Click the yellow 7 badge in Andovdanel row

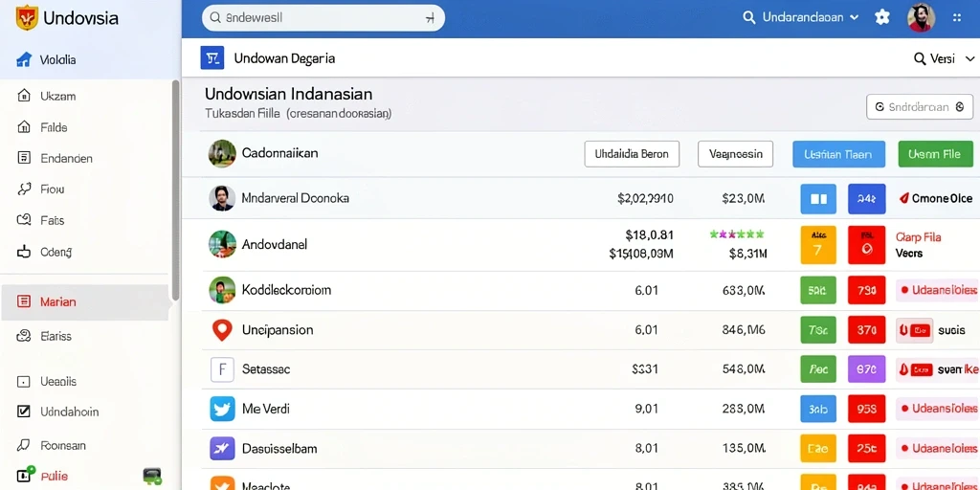tap(818, 245)
